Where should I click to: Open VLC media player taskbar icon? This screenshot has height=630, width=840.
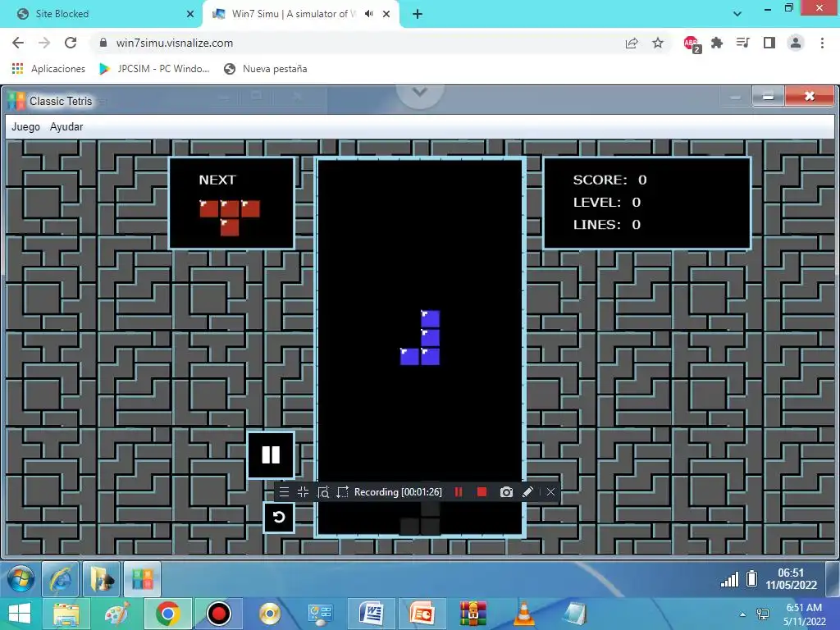point(524,614)
